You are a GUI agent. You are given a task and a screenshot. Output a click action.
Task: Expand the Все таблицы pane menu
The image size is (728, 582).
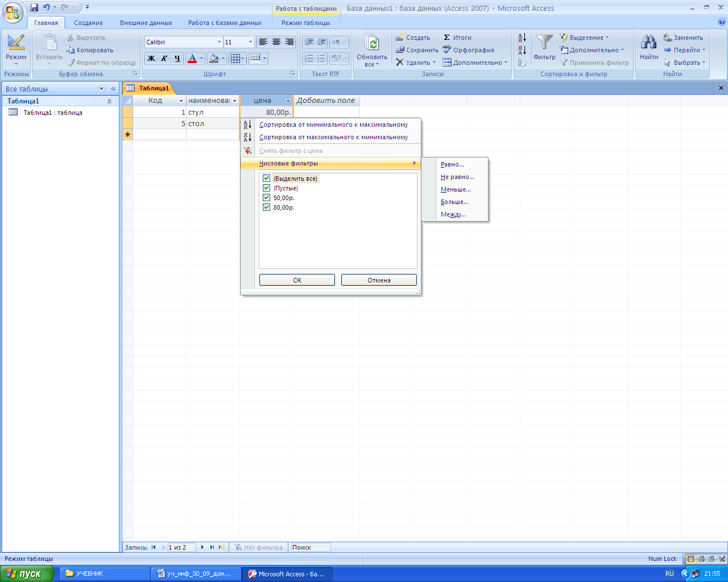102,89
